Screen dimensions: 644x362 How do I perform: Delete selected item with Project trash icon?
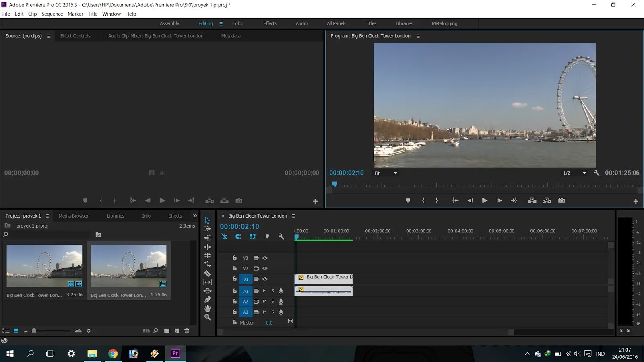pyautogui.click(x=187, y=331)
